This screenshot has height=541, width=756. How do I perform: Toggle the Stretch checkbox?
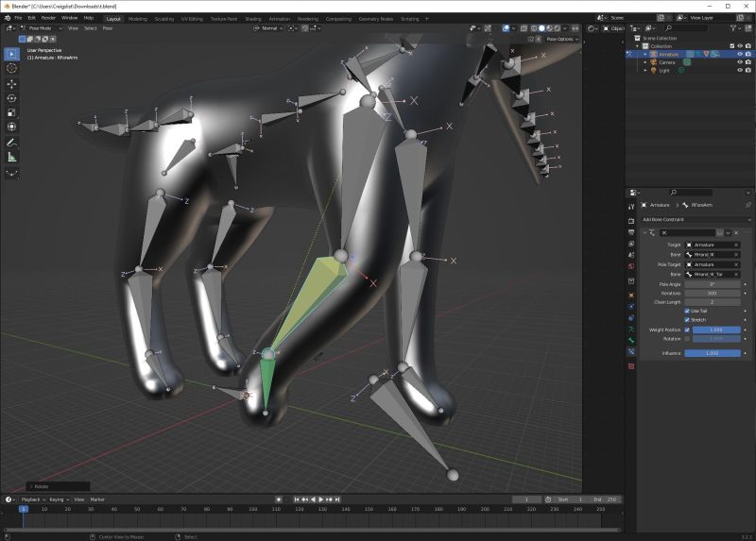(687, 320)
